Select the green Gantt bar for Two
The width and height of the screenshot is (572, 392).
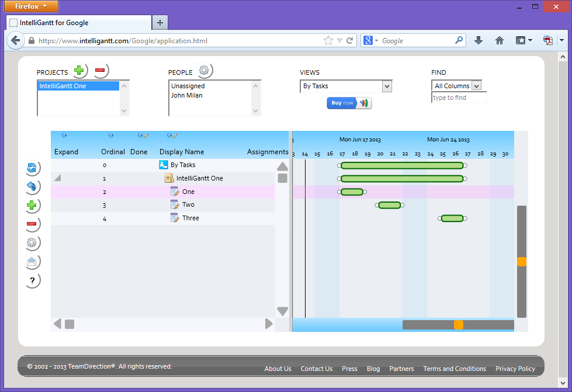pyautogui.click(x=390, y=205)
